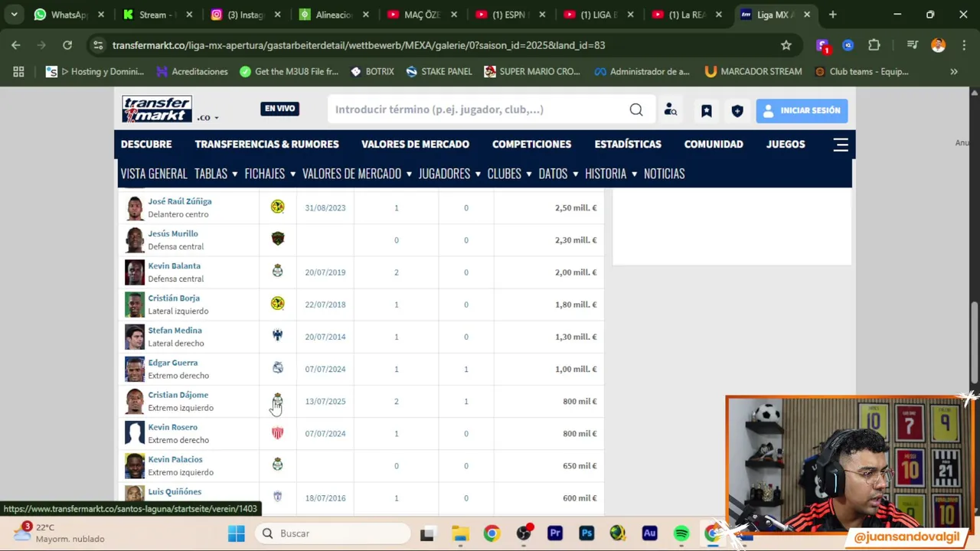
Task: Click the Windows Start button
Action: [236, 533]
